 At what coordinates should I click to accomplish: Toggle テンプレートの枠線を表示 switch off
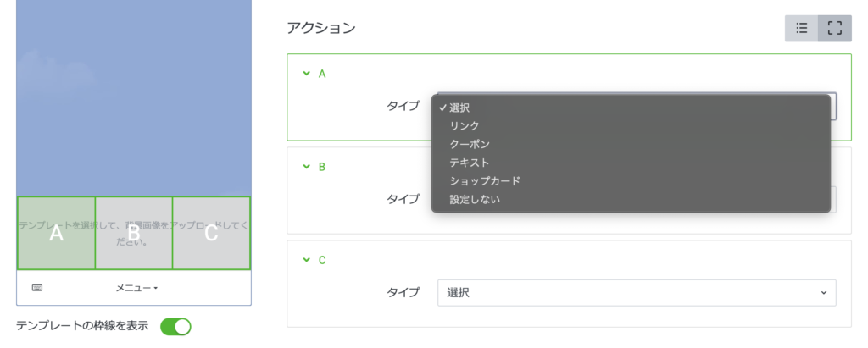[x=175, y=326]
